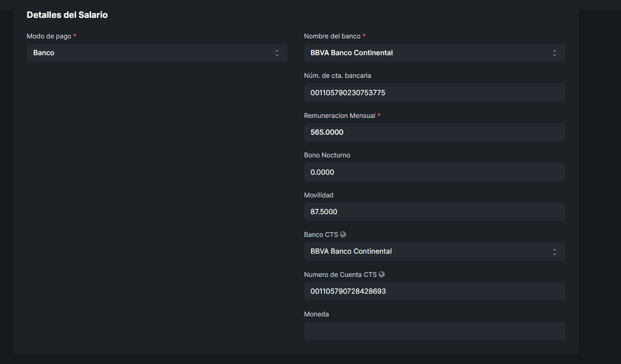Click the Nombre del banco label
The image size is (621, 364).
(x=332, y=36)
